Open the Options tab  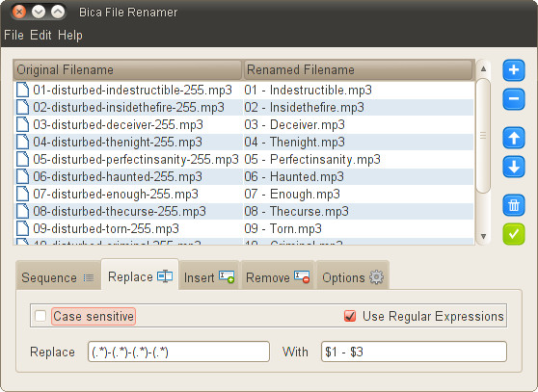(352, 277)
